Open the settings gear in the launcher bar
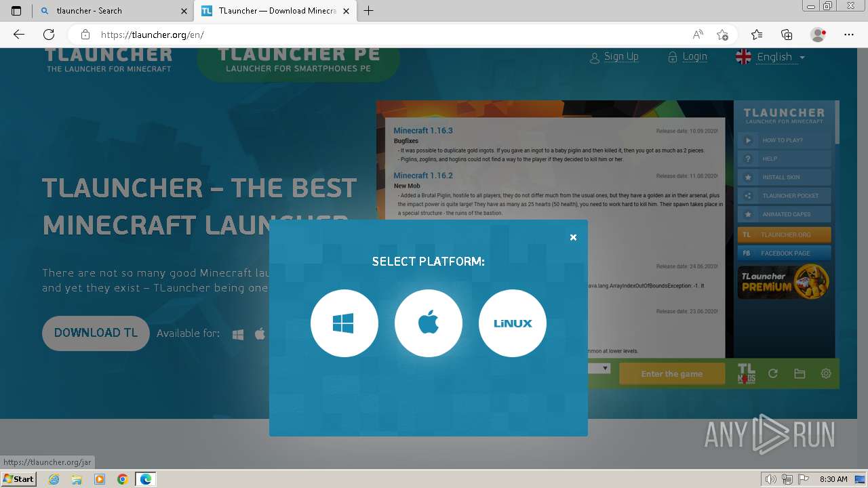 (x=826, y=373)
